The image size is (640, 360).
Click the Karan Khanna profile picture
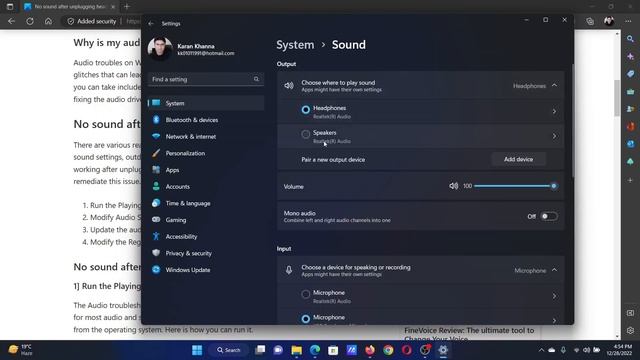(x=160, y=49)
